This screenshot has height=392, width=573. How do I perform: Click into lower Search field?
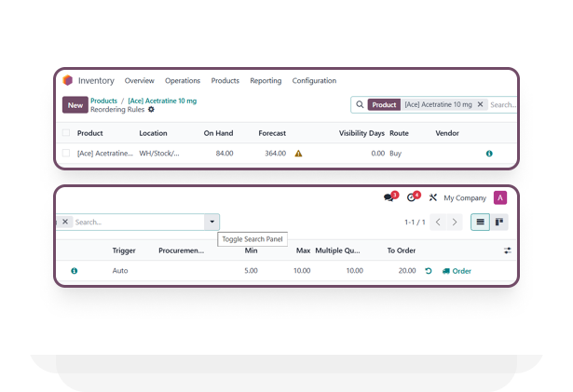(x=139, y=222)
